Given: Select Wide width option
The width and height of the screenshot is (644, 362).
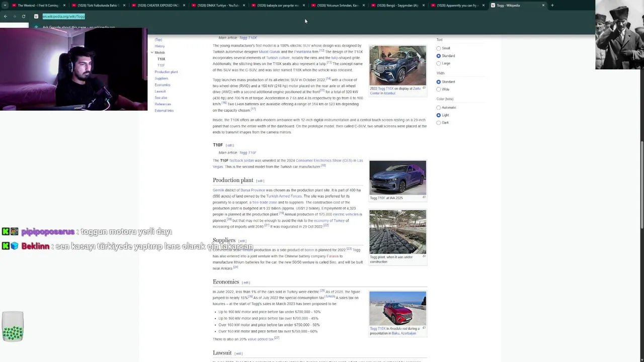Looking at the screenshot, I should (x=438, y=89).
